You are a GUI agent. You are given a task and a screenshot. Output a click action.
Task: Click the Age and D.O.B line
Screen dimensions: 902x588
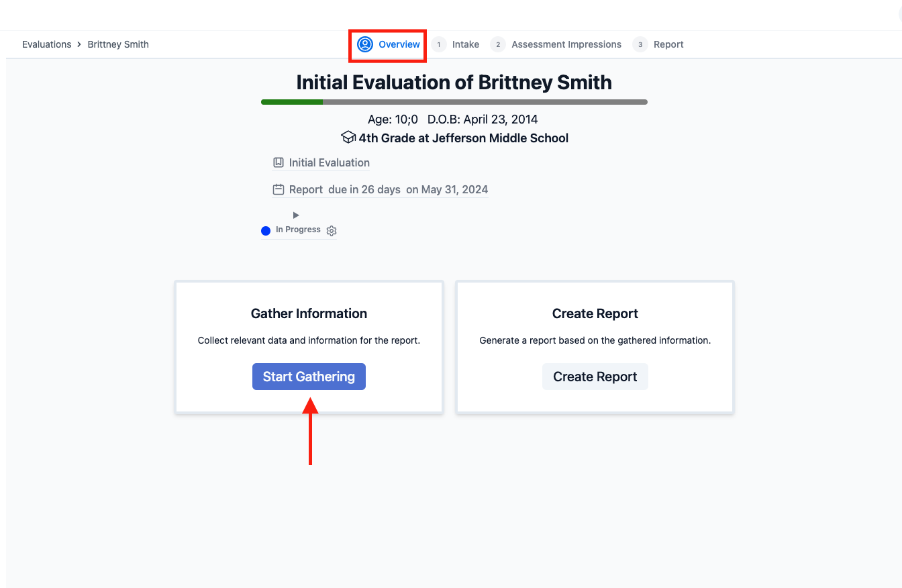click(x=453, y=119)
